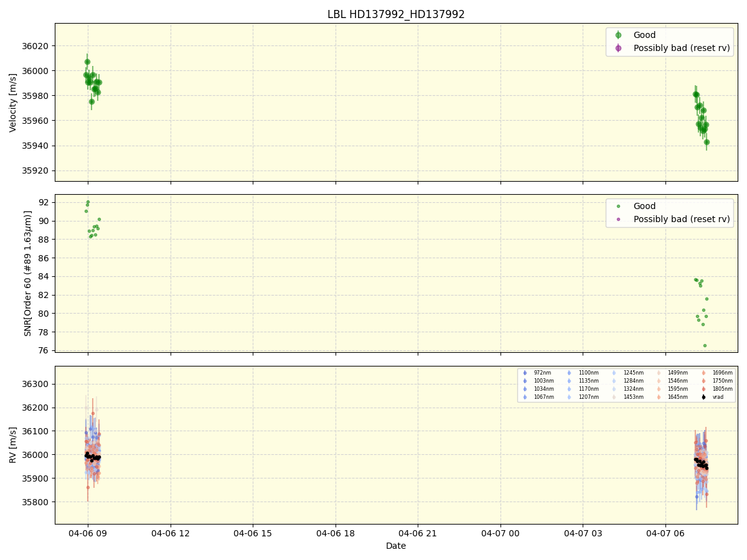
Task: Click the '04-06 12' date tick label
Action: 171,533
